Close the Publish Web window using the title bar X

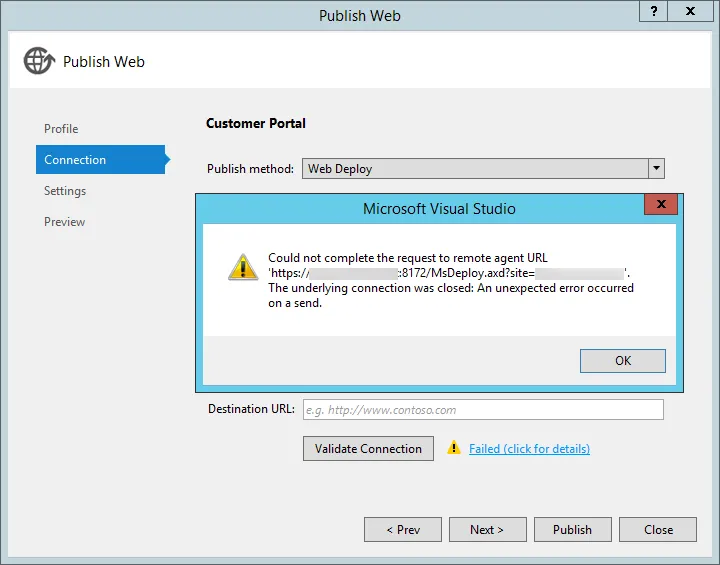690,14
